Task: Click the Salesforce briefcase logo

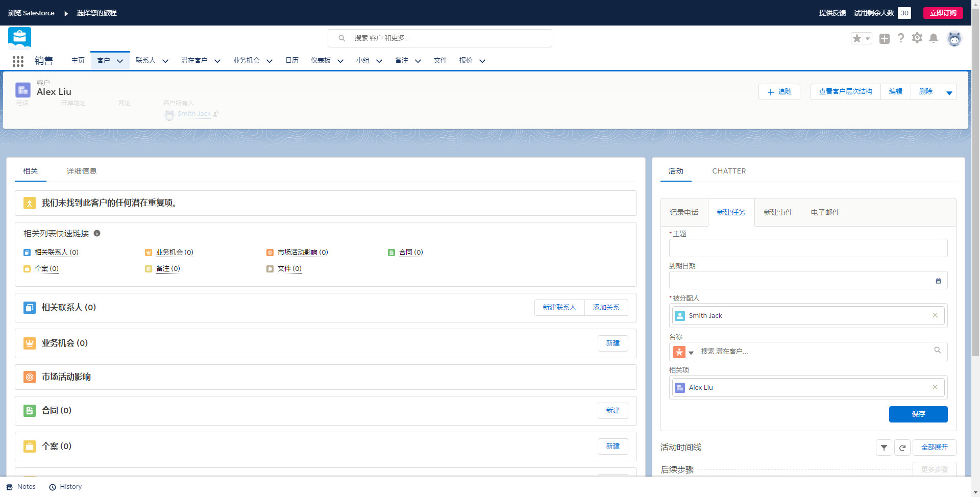Action: (20, 37)
